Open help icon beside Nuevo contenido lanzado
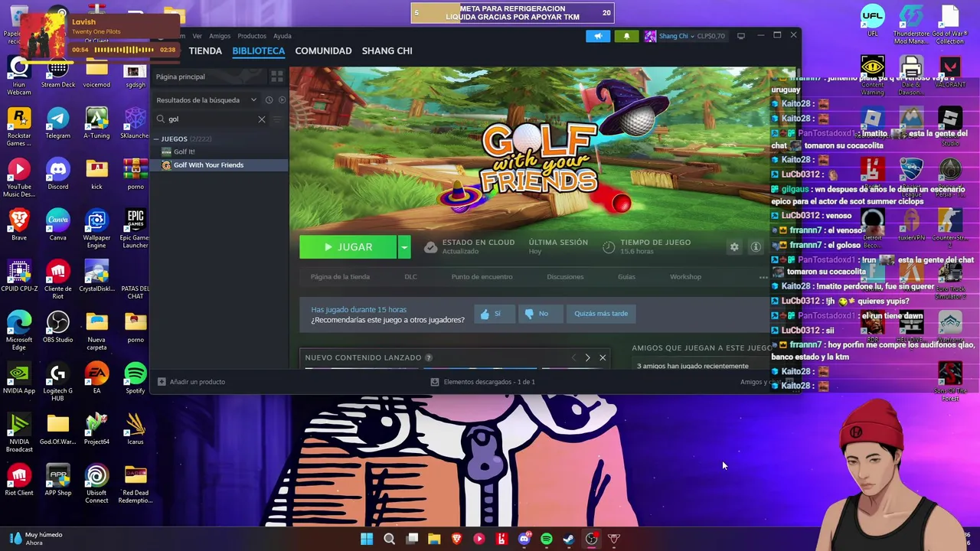980x551 pixels. coord(429,357)
